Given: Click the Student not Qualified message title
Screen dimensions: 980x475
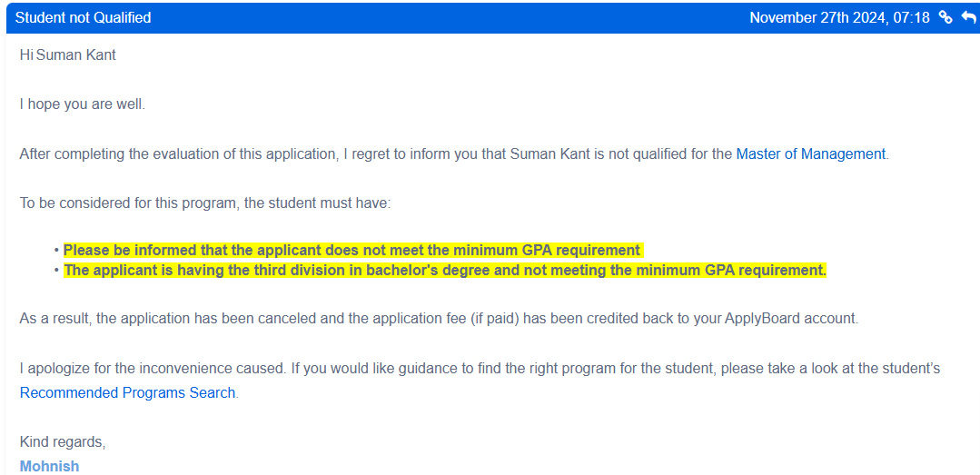Looking at the screenshot, I should click(84, 17).
